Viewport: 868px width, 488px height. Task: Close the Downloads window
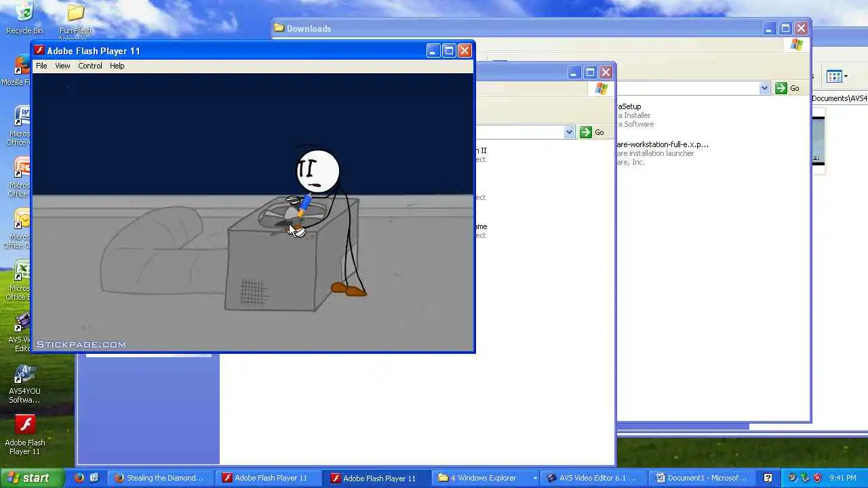coord(801,28)
